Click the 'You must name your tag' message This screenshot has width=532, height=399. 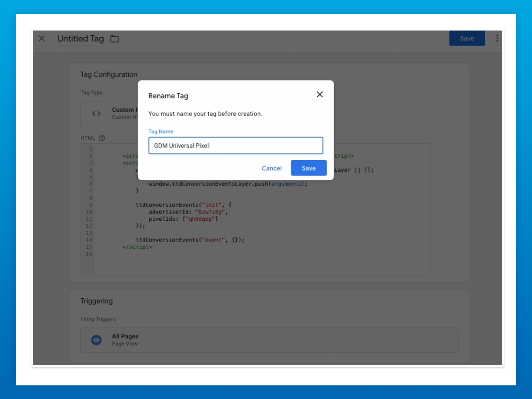(x=205, y=114)
